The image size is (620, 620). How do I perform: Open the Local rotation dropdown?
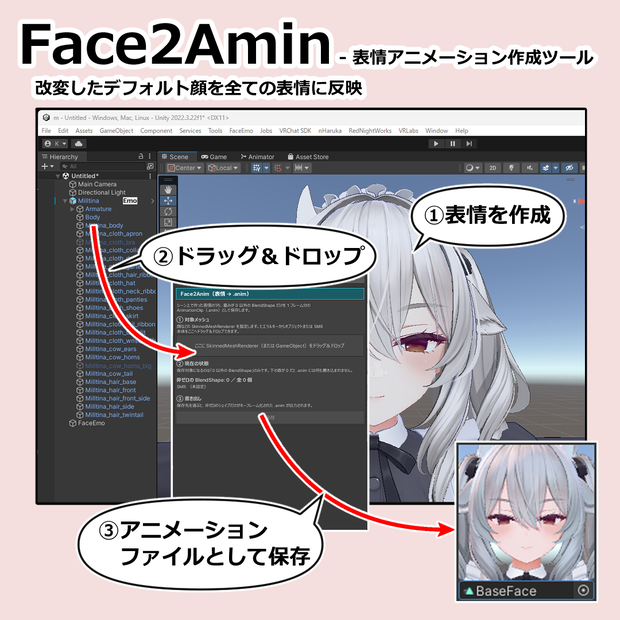pyautogui.click(x=223, y=168)
